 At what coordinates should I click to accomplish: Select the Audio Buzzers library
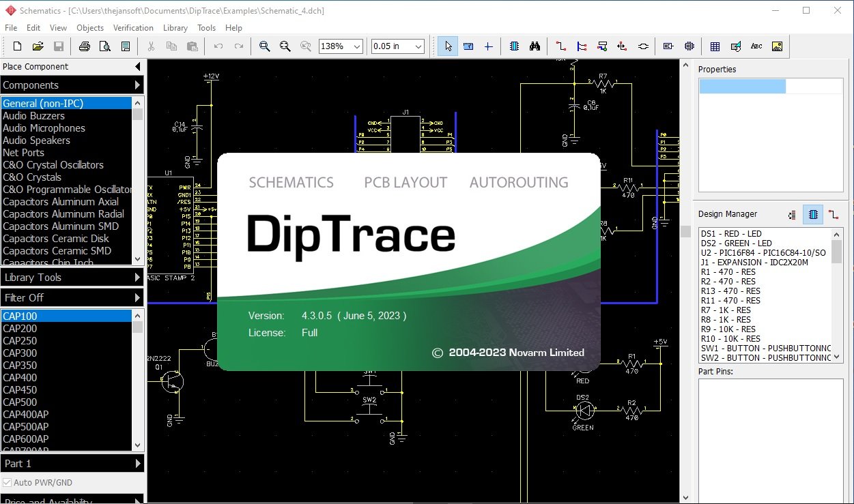click(66, 116)
